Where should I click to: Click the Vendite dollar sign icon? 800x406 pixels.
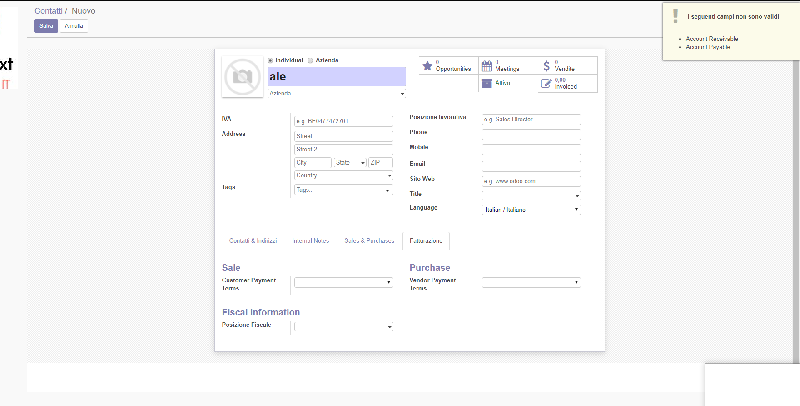click(x=546, y=66)
